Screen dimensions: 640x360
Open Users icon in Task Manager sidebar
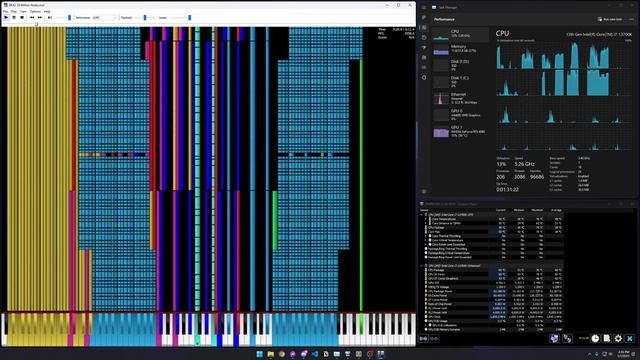(424, 58)
